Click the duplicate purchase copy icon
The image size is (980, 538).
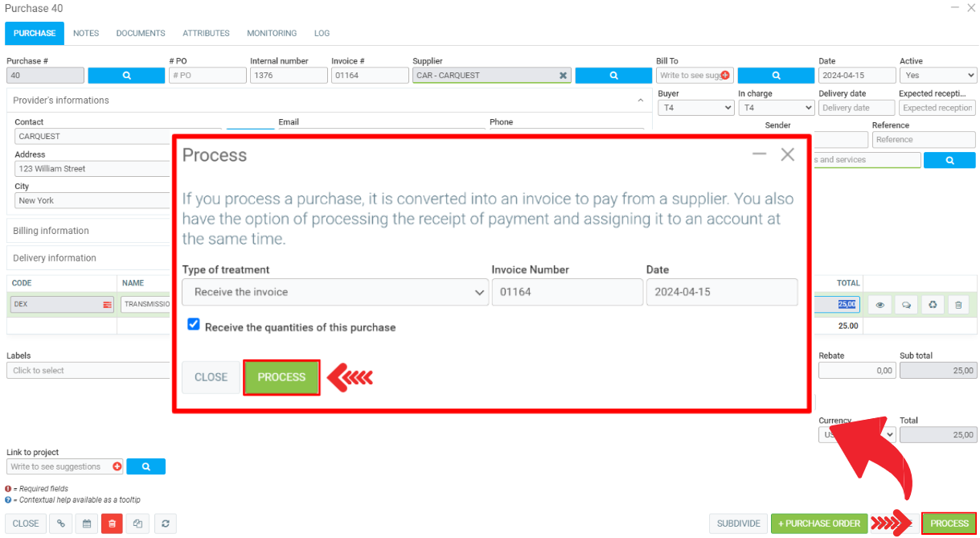click(138, 524)
